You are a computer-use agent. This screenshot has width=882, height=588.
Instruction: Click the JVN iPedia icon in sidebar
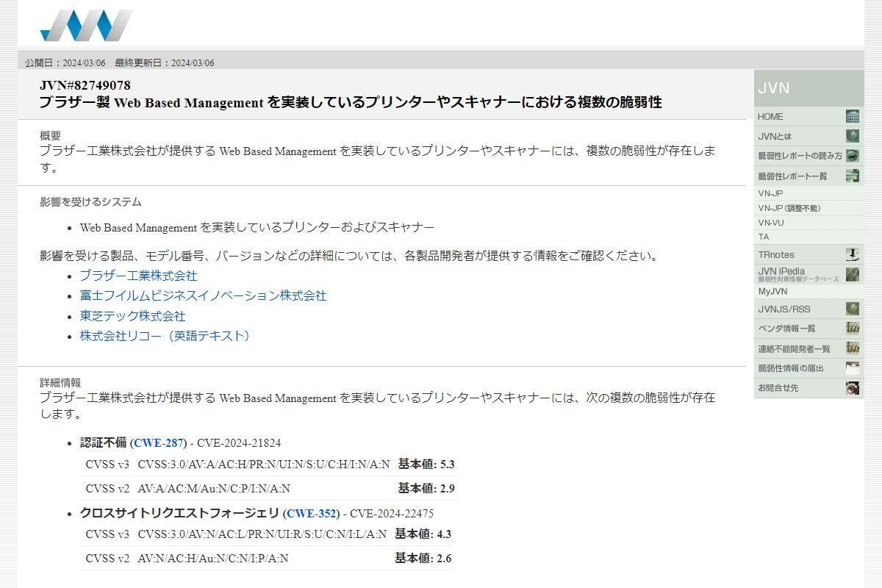[x=853, y=274]
